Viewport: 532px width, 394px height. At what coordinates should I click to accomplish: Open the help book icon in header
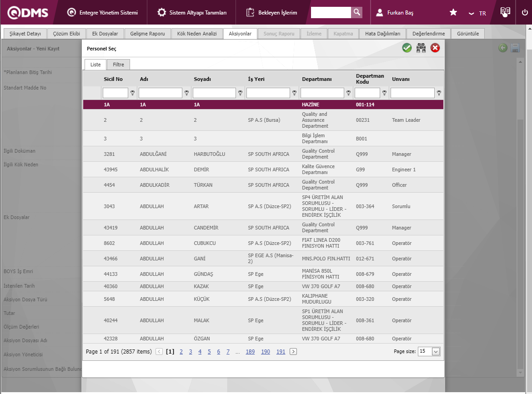[x=505, y=12]
